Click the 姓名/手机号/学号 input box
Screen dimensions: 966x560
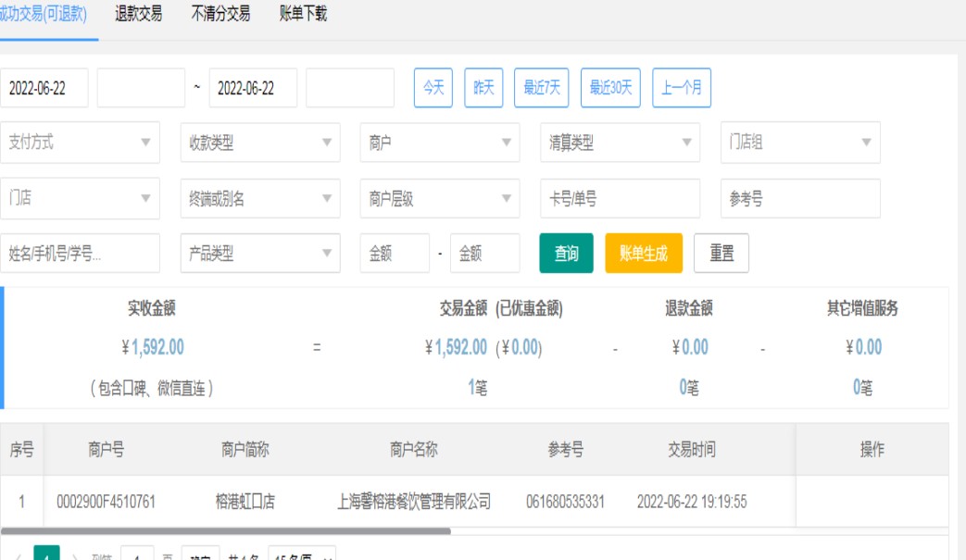(80, 253)
